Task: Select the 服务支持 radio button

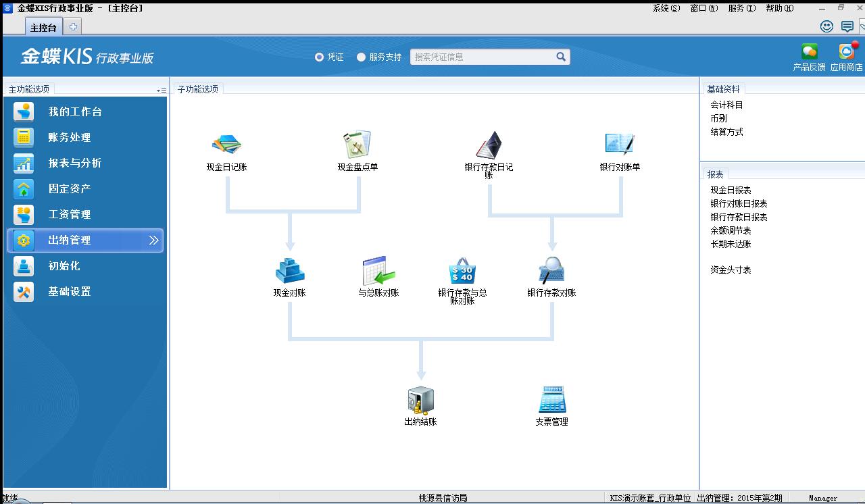Action: (x=361, y=57)
